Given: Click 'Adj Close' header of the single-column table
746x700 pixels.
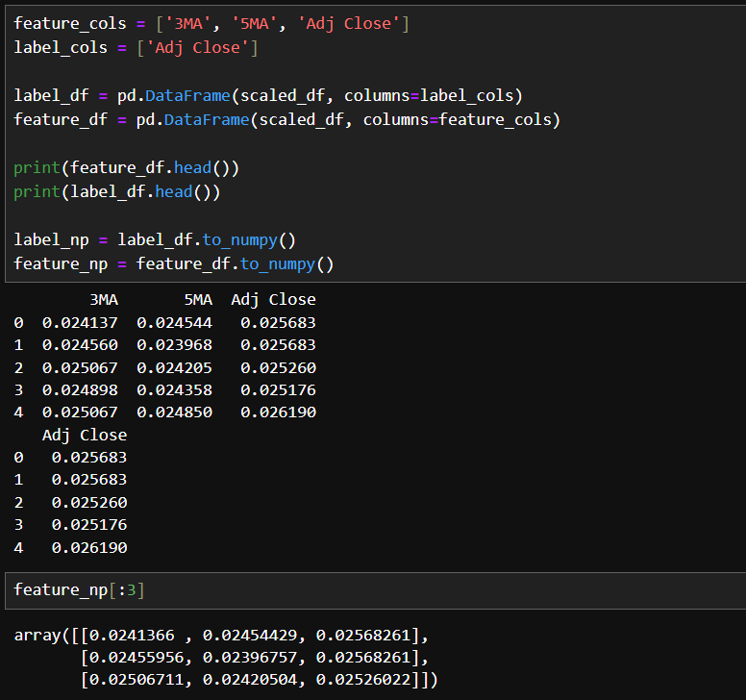Looking at the screenshot, I should (85, 435).
